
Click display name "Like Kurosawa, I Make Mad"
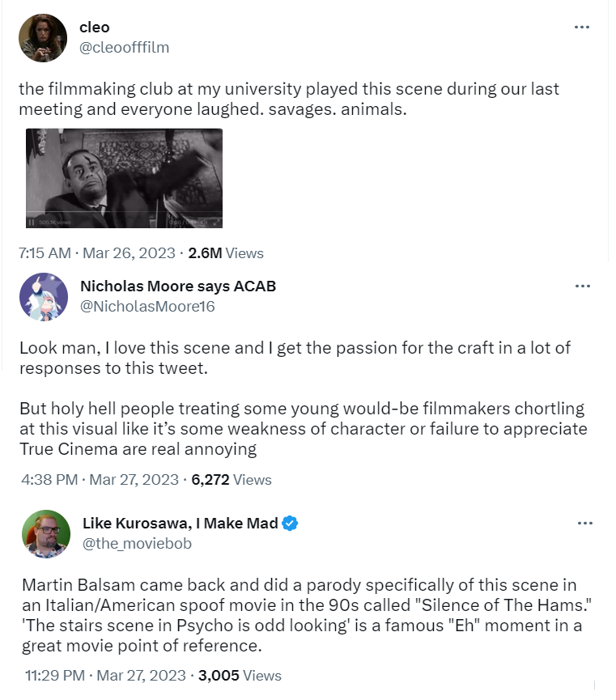pos(180,524)
